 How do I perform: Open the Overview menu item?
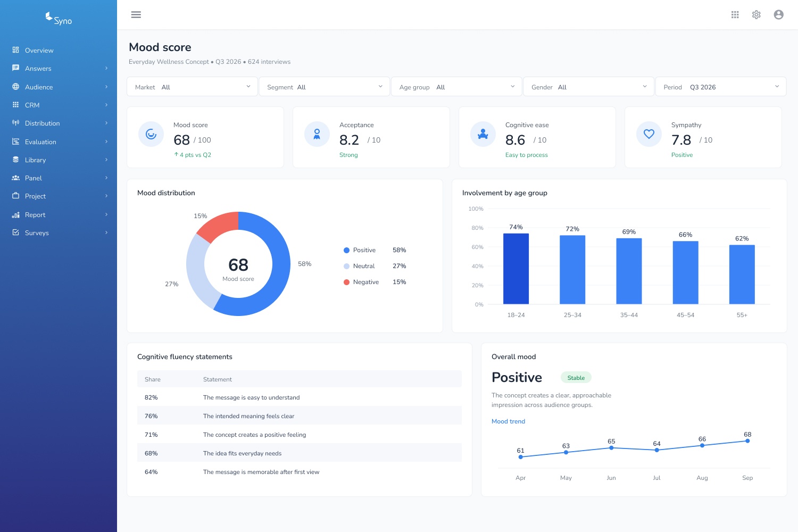(59, 50)
